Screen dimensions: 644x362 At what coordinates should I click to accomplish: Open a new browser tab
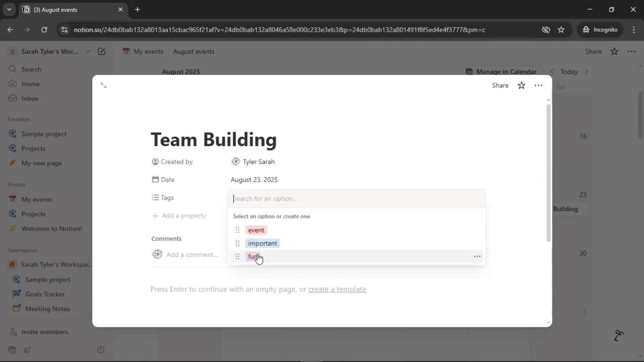click(138, 9)
